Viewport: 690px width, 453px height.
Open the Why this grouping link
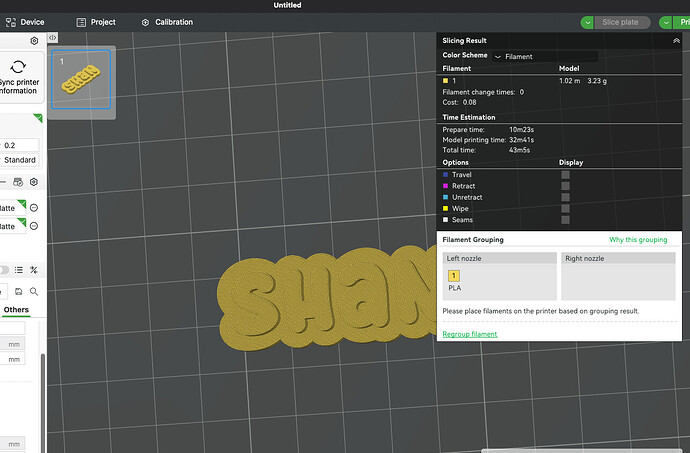638,240
